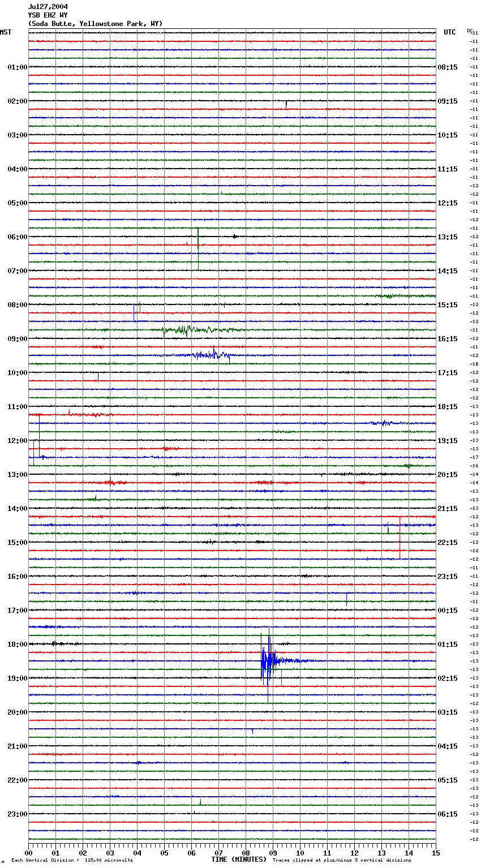The image size is (481, 868).
Task: Click minute '11' on the bottom time axis
Action: coord(327,853)
